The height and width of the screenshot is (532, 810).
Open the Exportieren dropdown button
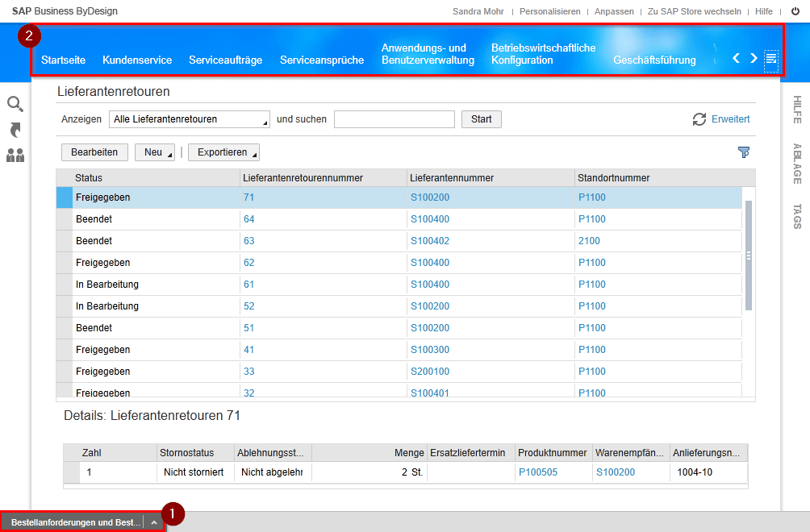(x=223, y=152)
